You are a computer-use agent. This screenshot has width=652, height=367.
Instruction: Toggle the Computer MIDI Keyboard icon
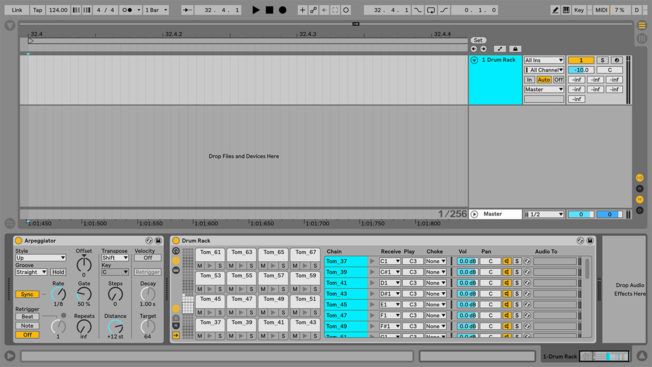pos(566,10)
